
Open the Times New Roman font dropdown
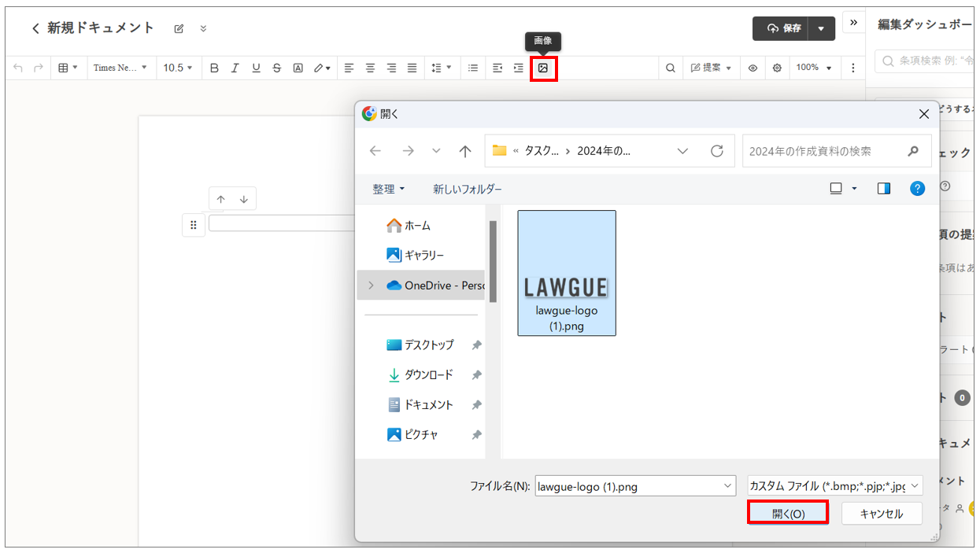coord(120,68)
